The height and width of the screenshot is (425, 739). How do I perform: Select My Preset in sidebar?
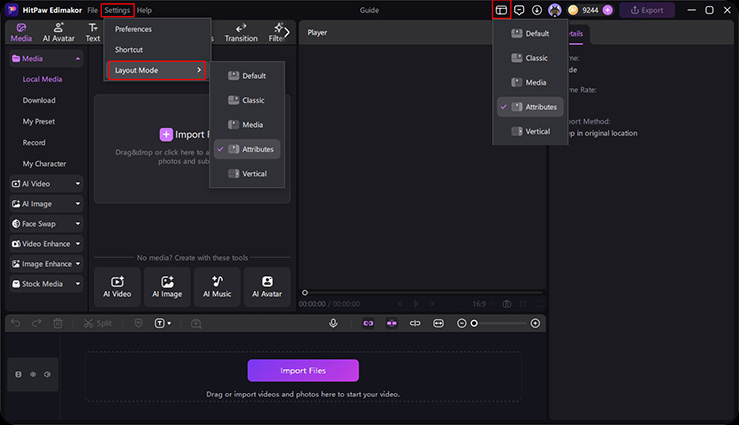tap(39, 122)
